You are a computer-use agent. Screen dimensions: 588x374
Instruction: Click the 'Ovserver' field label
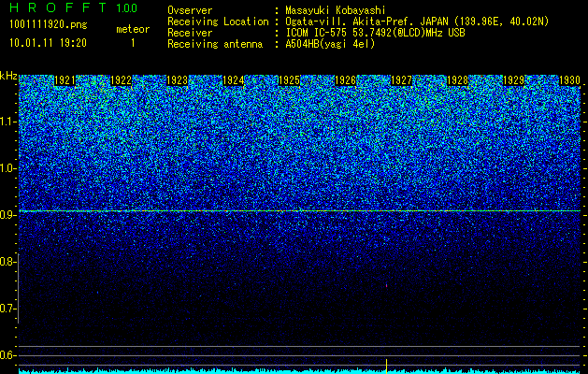point(190,10)
